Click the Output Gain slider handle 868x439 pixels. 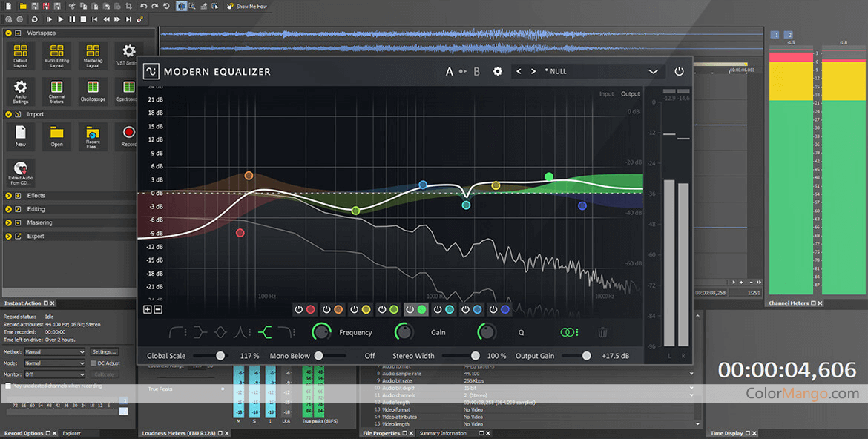tap(586, 356)
